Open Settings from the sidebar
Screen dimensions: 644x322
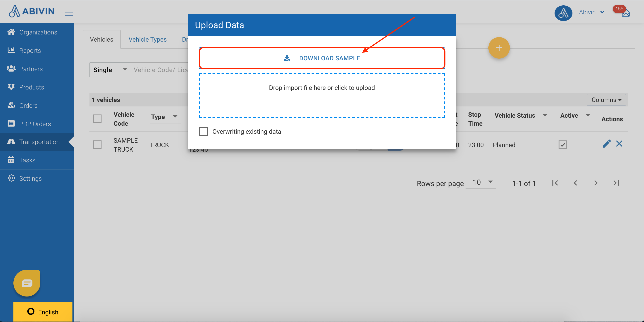pos(30,178)
